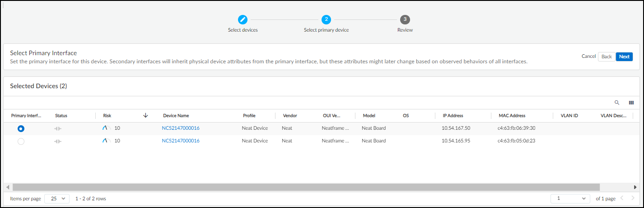Click the status icon in the first row
The width and height of the screenshot is (644, 208).
coord(58,128)
